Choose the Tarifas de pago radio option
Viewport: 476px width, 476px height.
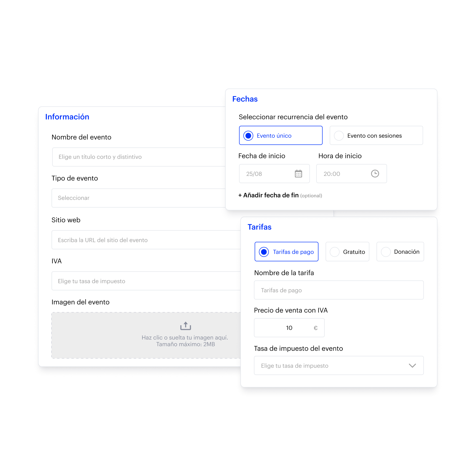(x=286, y=252)
